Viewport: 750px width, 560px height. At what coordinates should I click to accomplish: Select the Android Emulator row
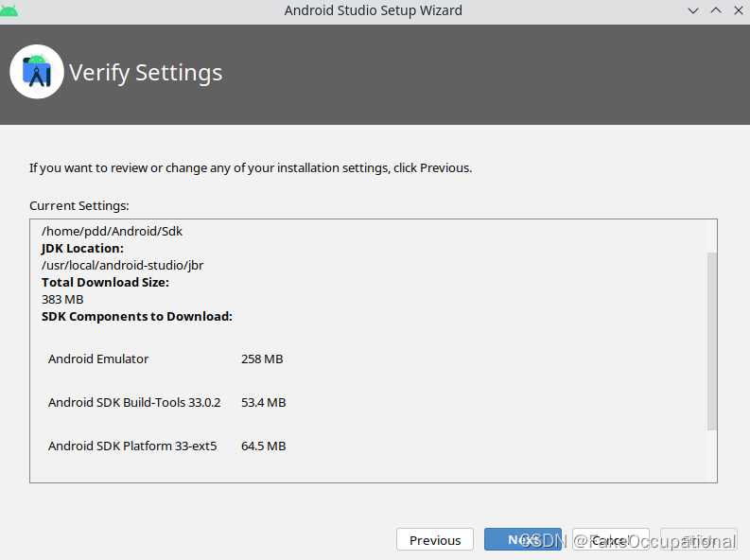166,359
